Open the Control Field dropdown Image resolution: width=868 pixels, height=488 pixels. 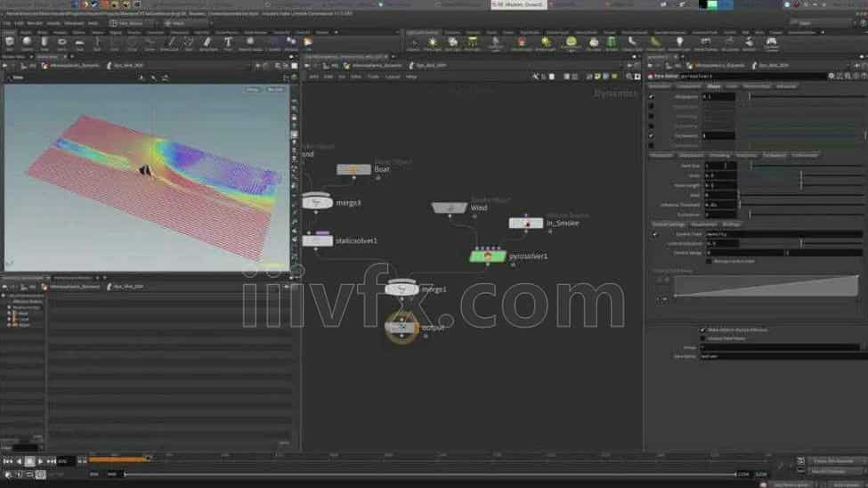point(783,234)
